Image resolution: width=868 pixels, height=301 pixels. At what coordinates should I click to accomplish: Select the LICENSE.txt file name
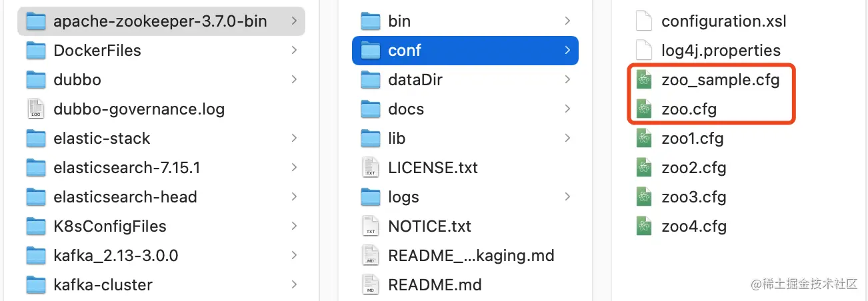coord(433,168)
